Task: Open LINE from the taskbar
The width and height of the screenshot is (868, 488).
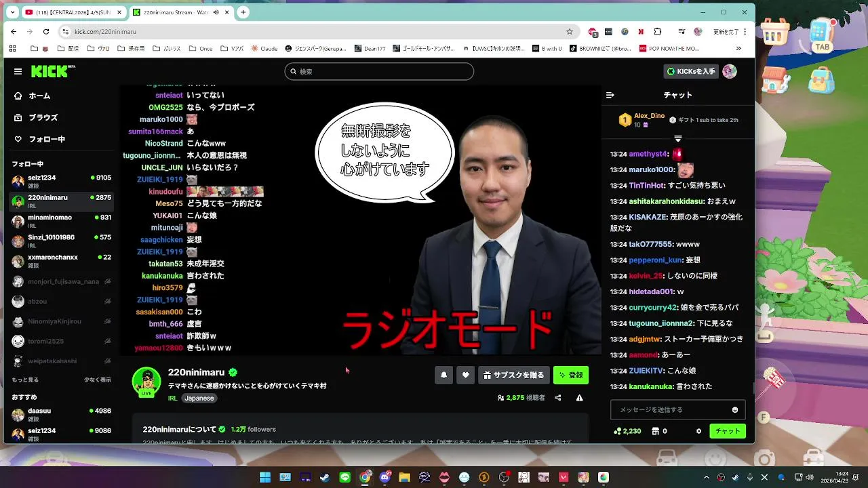Action: [x=344, y=477]
